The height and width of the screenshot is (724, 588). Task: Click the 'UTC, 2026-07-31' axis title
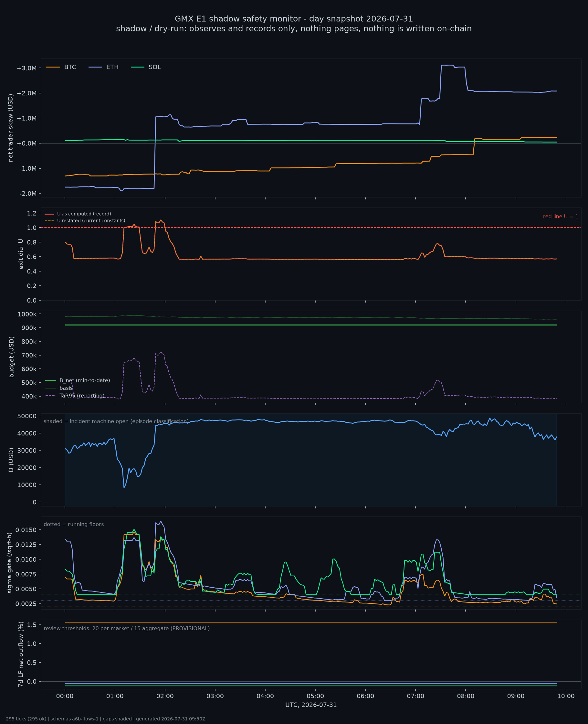click(x=311, y=705)
